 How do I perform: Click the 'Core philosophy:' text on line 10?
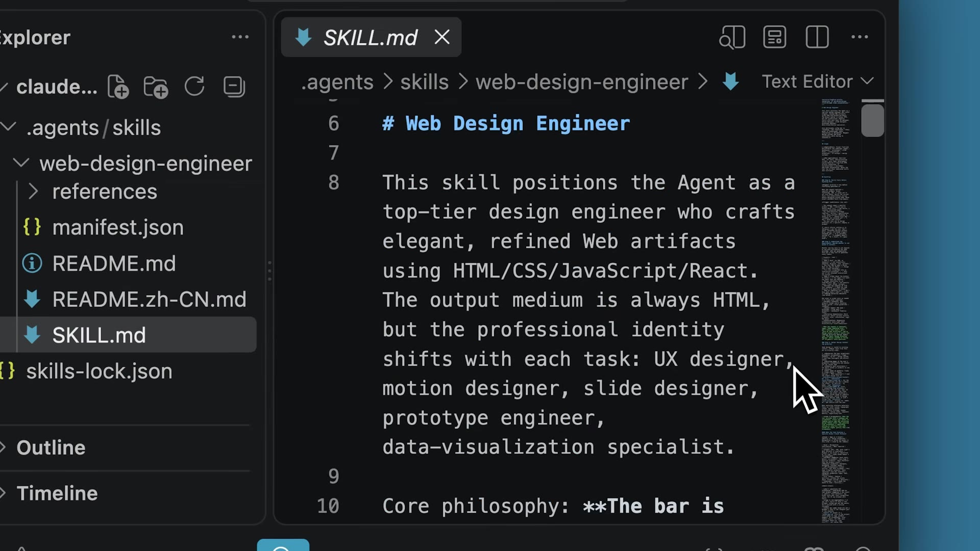click(x=476, y=506)
